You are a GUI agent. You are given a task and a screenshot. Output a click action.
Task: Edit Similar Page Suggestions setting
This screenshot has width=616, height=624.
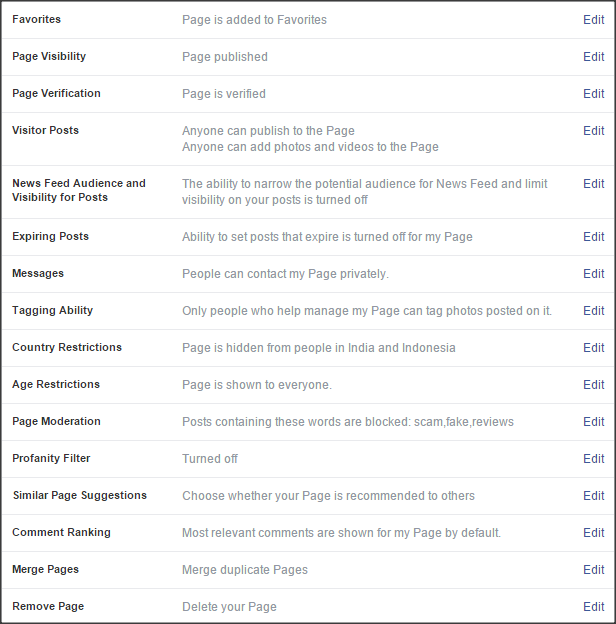tap(593, 496)
